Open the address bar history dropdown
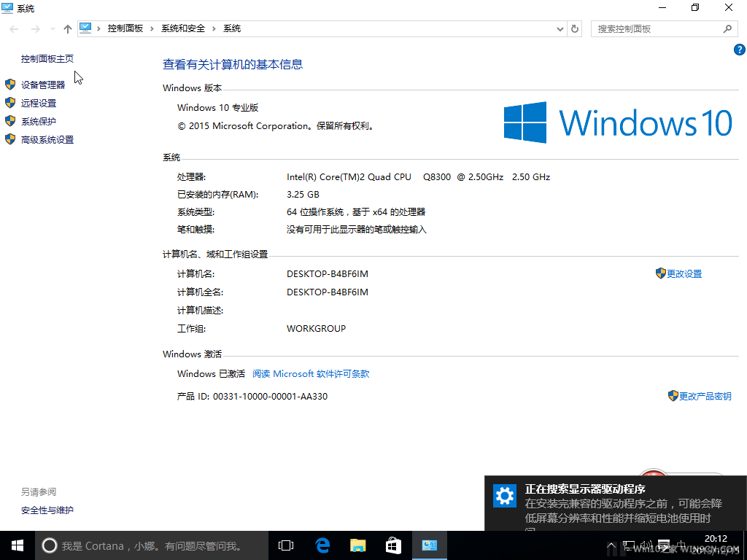Image resolution: width=747 pixels, height=560 pixels. [x=560, y=28]
